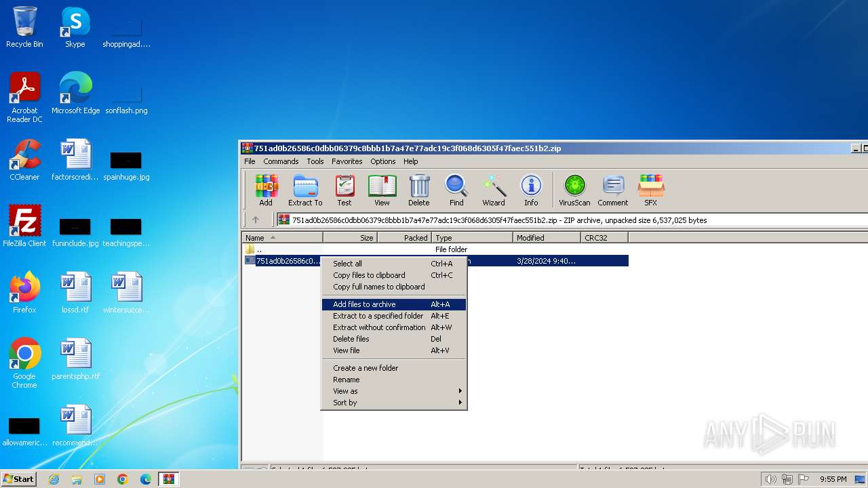Choose Extract without confirmation
The height and width of the screenshot is (488, 868).
pos(394,327)
